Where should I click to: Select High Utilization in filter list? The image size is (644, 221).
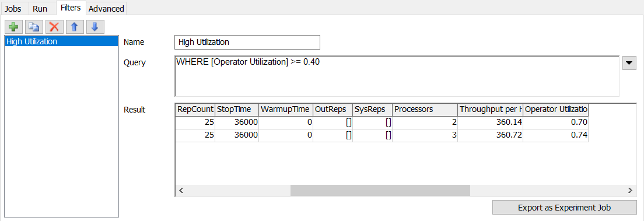point(61,41)
